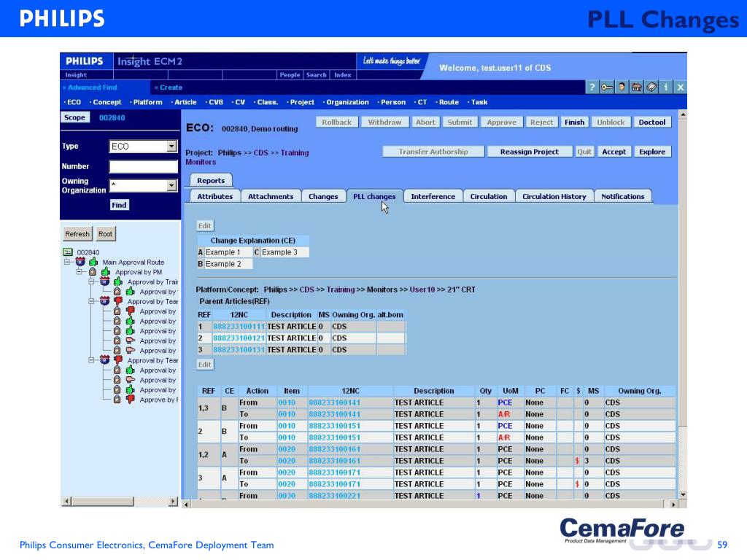This screenshot has height=560, width=747.
Task: Click the thumbs-up icon for Approval by Trai
Action: pyautogui.click(x=117, y=282)
